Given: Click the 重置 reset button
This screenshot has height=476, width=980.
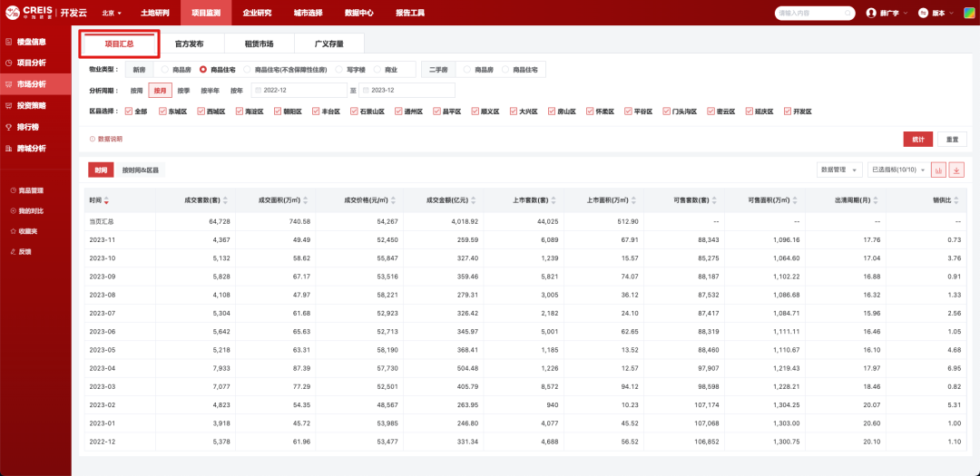Looking at the screenshot, I should (x=952, y=140).
